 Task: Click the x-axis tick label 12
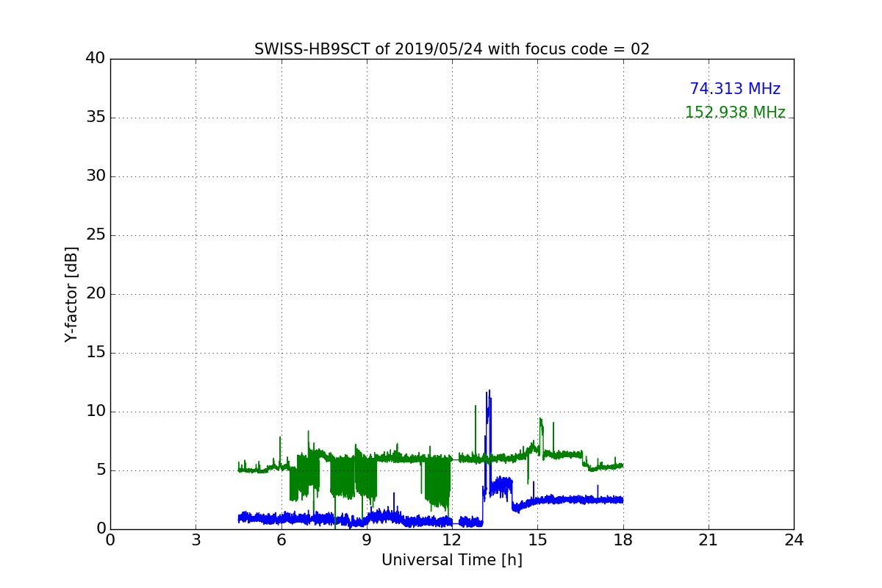[452, 539]
